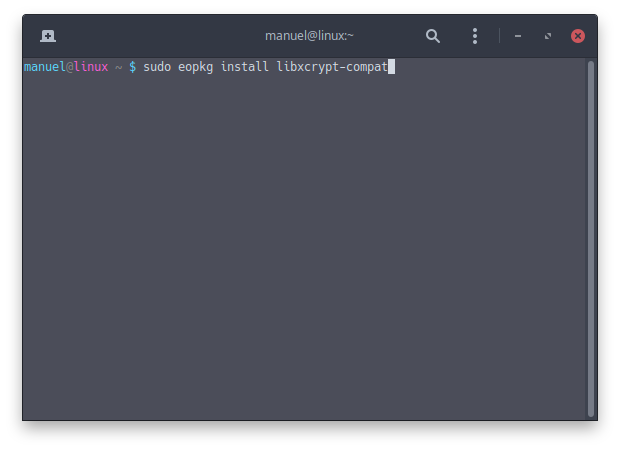Close the terminal with red X
This screenshot has height=451, width=620.
[x=578, y=36]
